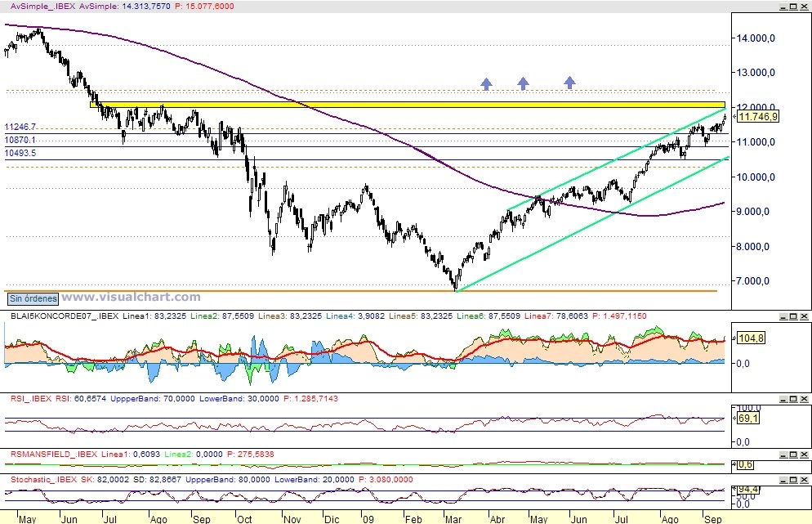Select the yellow resistance zone rectangle

click(408, 105)
